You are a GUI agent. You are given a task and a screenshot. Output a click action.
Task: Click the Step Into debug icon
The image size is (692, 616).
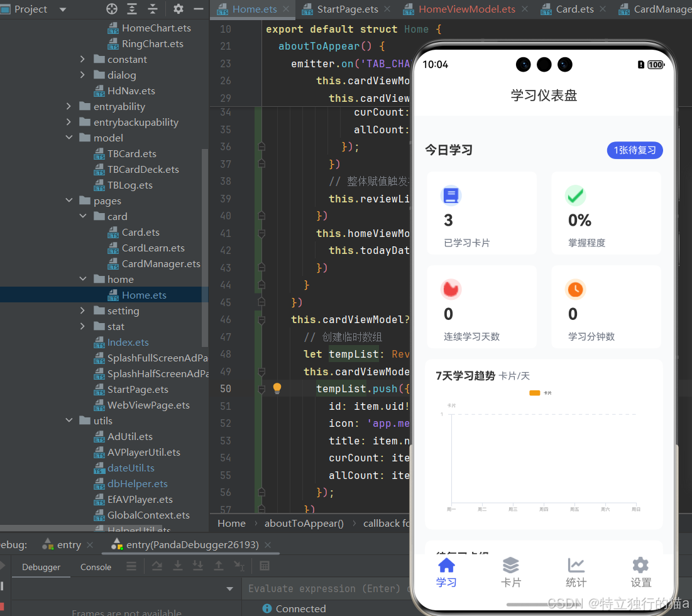[177, 566]
